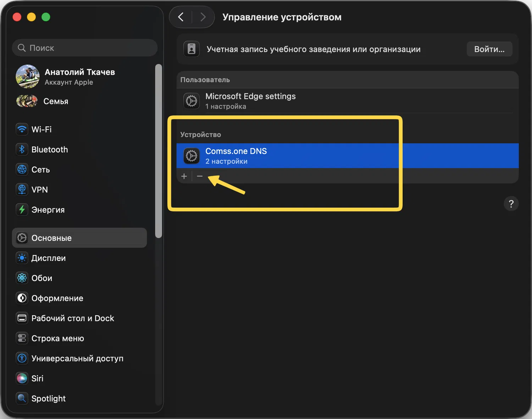Select Энергия in the sidebar
This screenshot has height=419, width=532.
[x=48, y=210]
